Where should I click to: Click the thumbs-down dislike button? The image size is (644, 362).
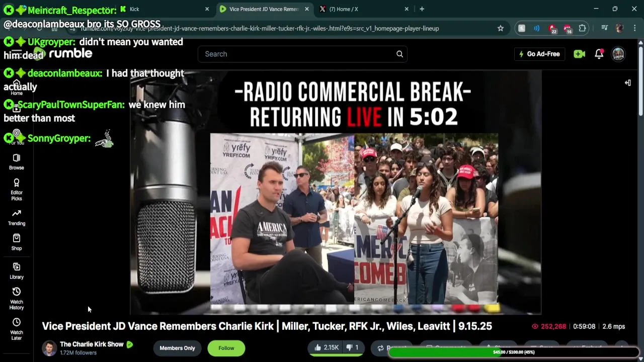point(353,347)
